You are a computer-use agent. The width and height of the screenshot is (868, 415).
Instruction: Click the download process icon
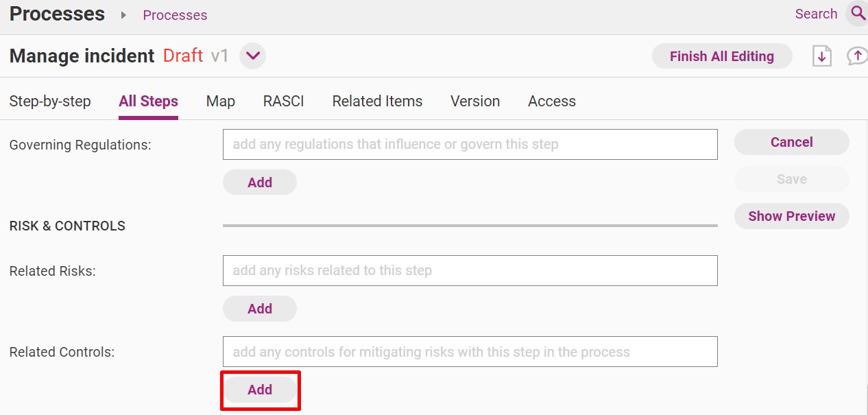(821, 56)
